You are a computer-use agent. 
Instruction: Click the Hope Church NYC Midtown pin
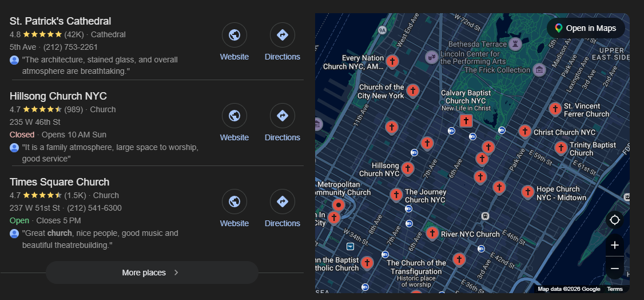527,192
